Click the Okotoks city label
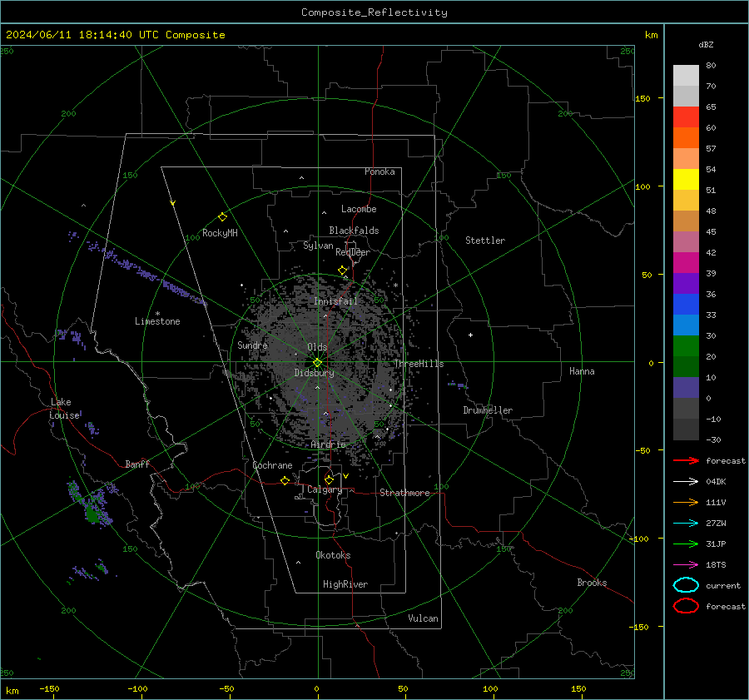The image size is (749, 700). 333,555
